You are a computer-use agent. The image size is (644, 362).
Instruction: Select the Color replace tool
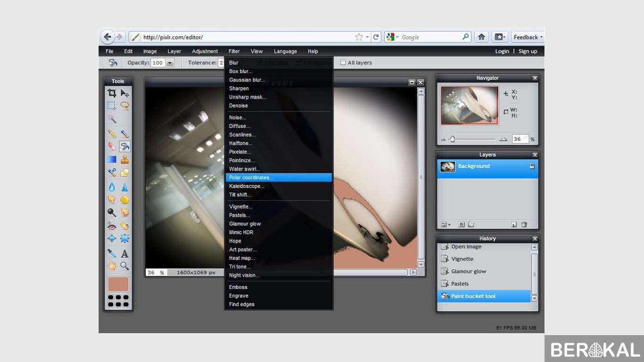(x=112, y=173)
